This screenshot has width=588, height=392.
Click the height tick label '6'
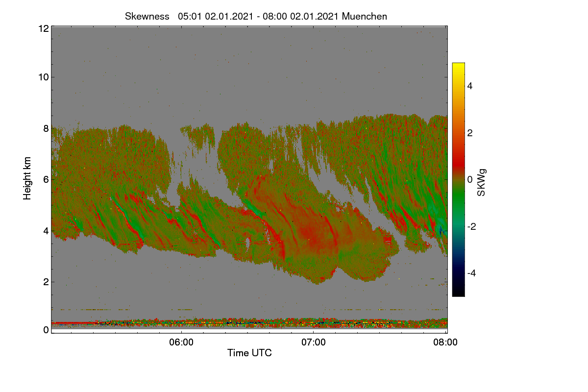46,179
